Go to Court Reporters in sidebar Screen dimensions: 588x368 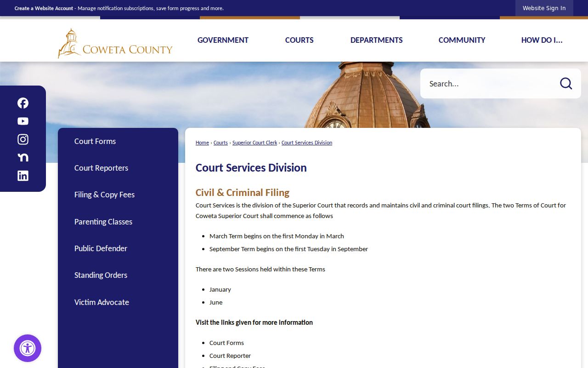point(118,168)
